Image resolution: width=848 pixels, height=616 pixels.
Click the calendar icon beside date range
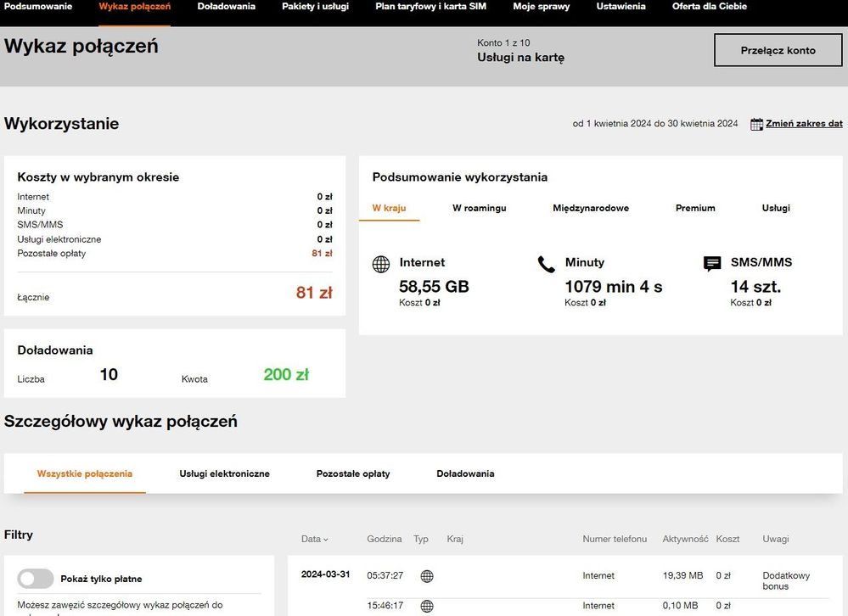point(756,124)
